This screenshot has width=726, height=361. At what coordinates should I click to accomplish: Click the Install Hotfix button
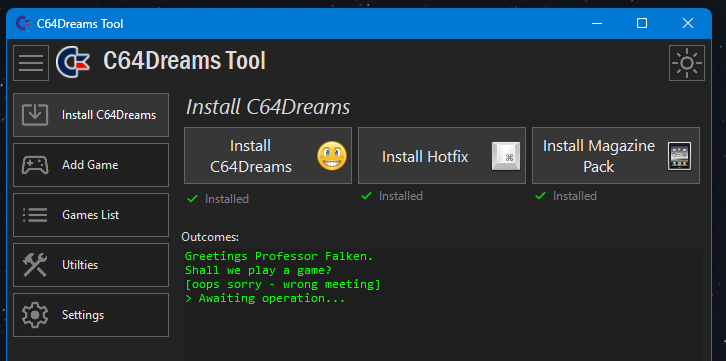(442, 156)
